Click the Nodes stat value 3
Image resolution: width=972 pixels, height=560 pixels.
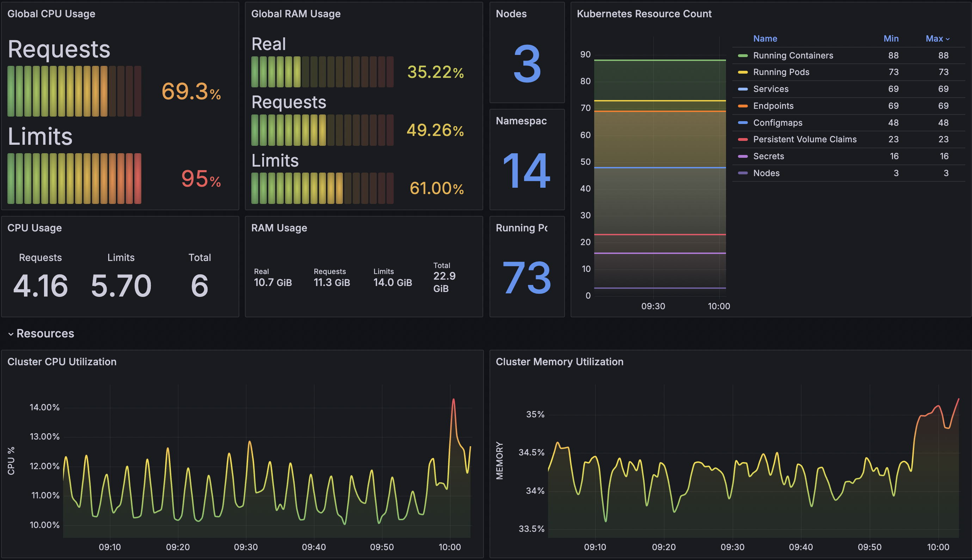pos(527,63)
